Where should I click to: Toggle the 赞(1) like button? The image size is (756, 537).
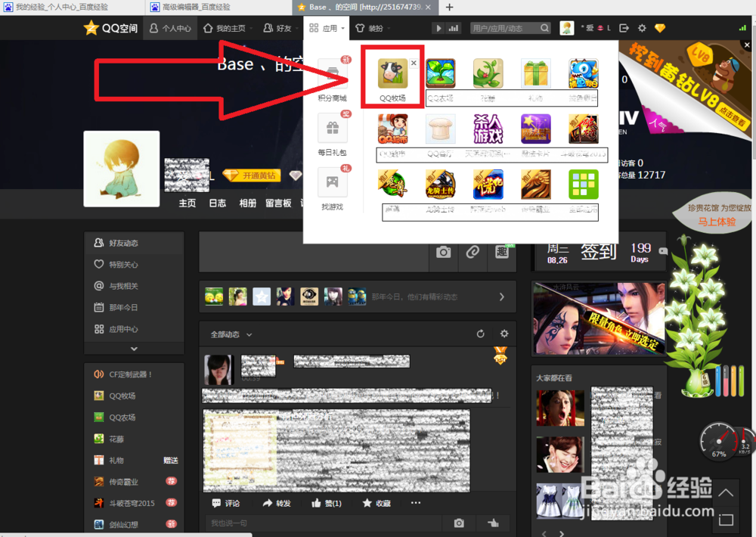click(327, 503)
